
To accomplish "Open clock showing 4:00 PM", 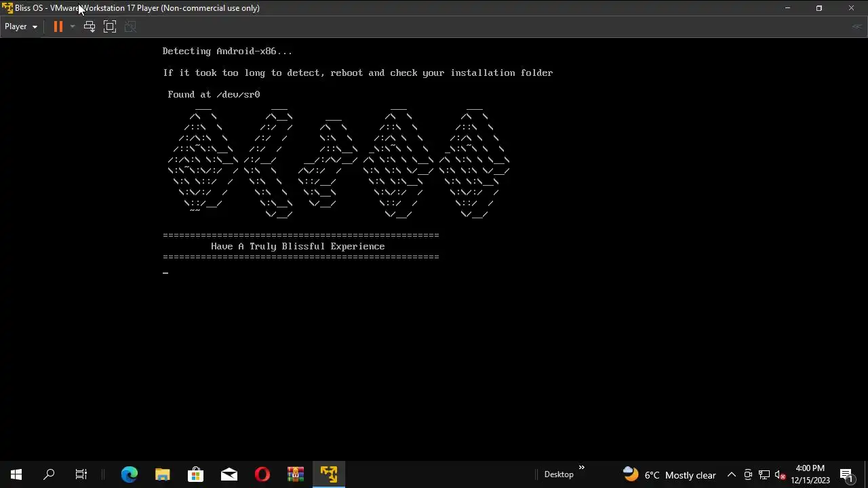I will tap(810, 474).
